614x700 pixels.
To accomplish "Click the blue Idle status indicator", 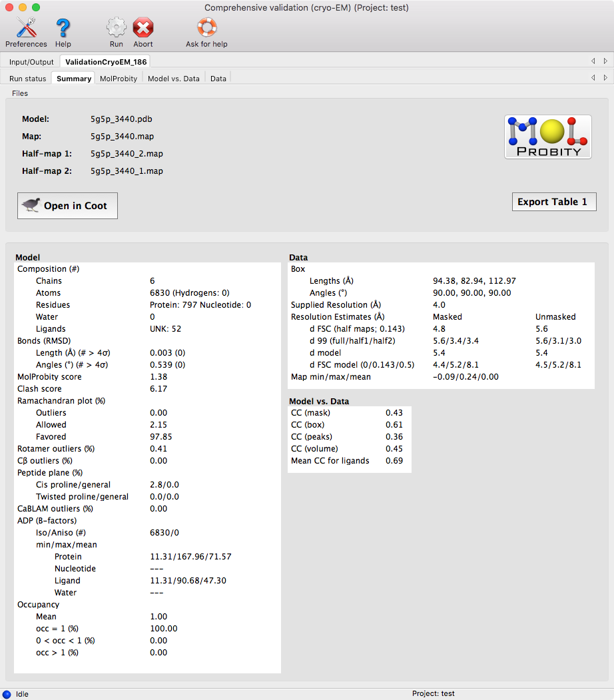I will tap(7, 694).
